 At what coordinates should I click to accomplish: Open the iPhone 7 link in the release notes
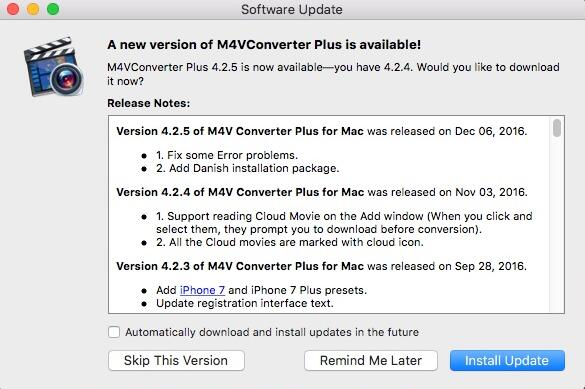[x=202, y=290]
